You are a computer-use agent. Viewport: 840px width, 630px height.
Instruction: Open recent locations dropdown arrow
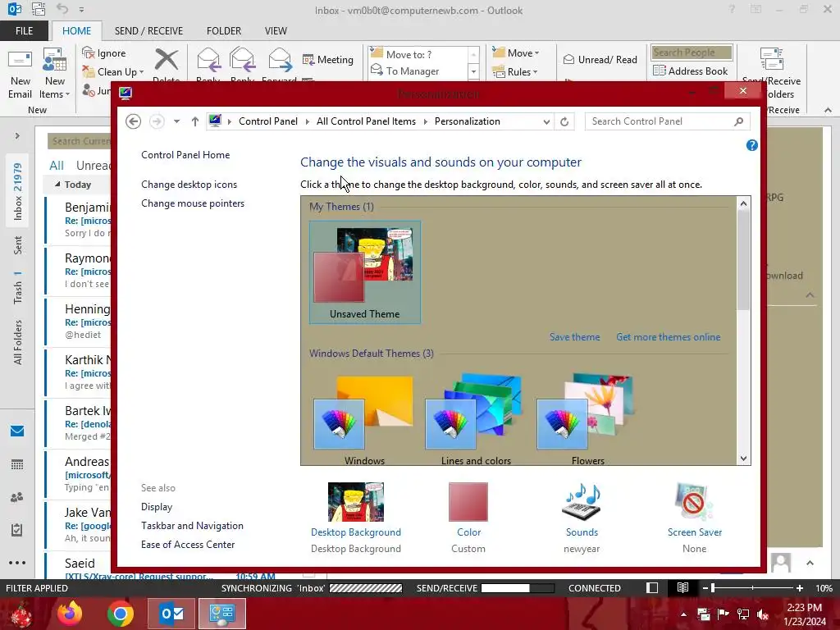point(176,121)
